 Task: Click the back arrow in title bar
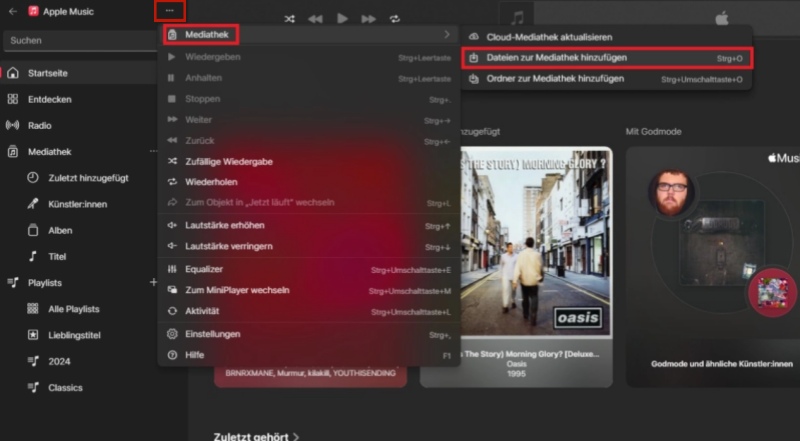[x=13, y=11]
